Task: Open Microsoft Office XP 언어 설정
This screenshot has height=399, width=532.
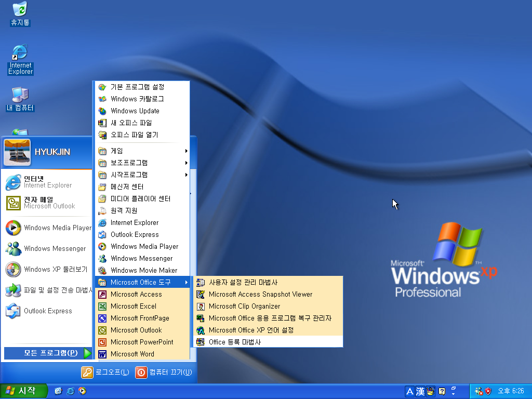Action: tap(268, 330)
